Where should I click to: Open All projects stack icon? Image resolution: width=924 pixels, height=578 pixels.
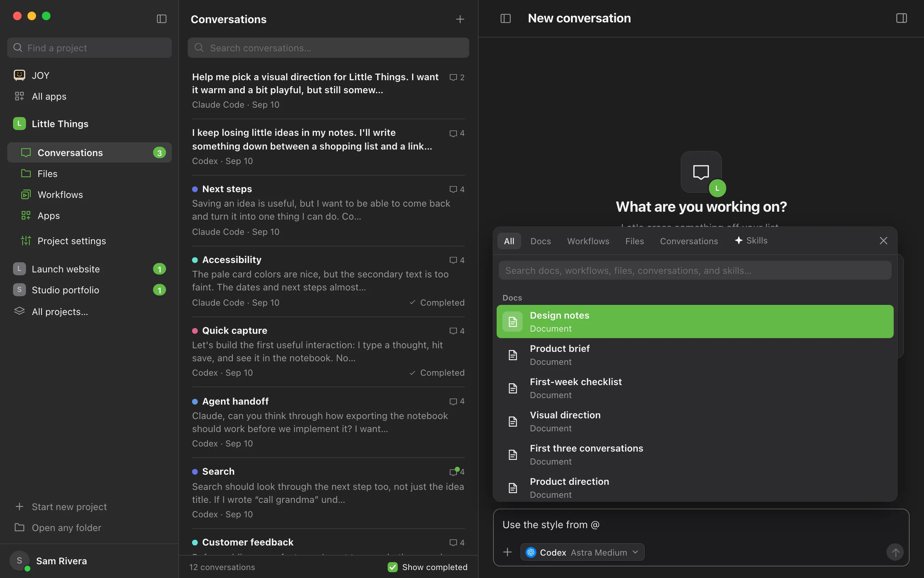[x=19, y=311]
